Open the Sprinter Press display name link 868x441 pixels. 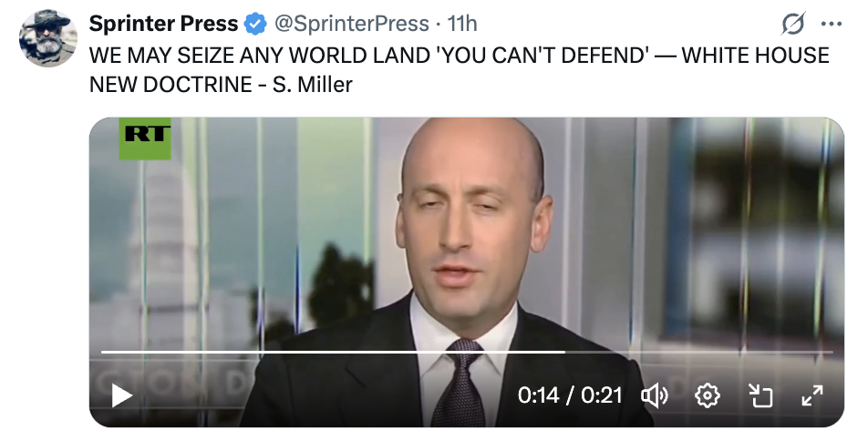[x=163, y=24]
